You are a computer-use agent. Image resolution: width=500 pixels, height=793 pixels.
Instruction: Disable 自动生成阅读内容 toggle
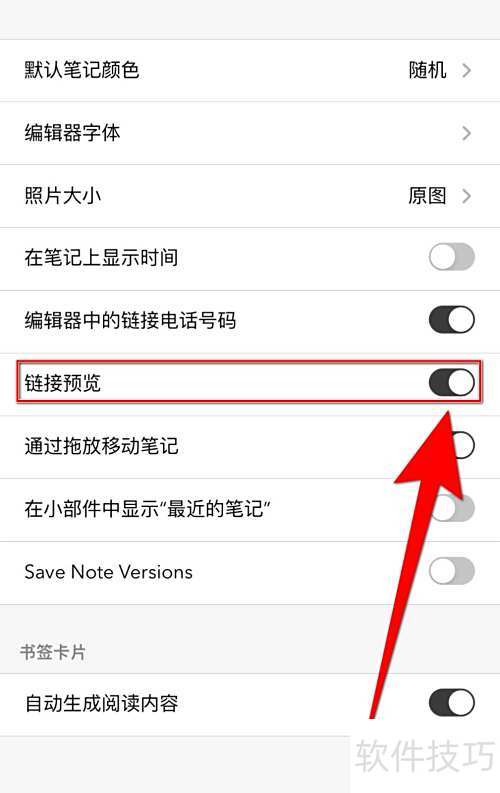click(451, 702)
